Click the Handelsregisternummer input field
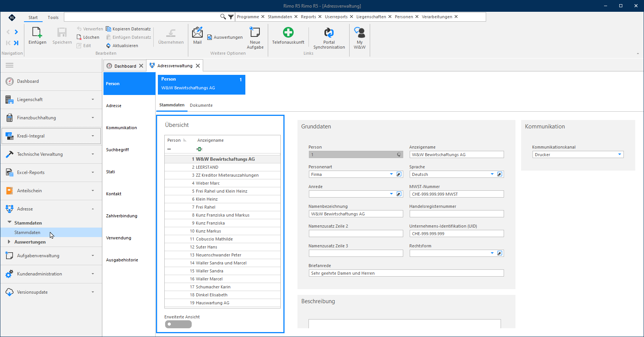644x337 pixels. coord(456,214)
